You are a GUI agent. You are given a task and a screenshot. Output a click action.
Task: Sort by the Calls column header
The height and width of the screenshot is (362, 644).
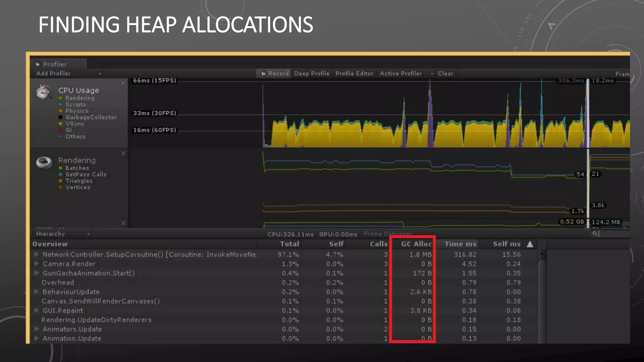point(379,244)
